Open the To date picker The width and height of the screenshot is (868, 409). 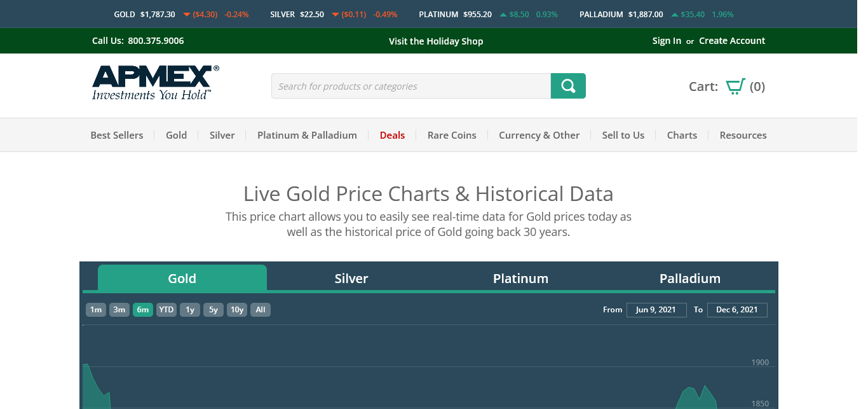tap(736, 310)
